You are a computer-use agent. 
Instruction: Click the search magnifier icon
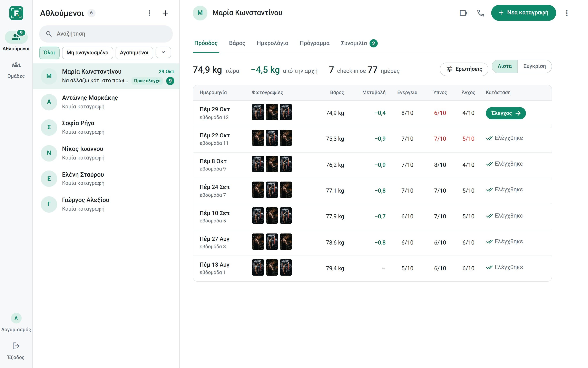pyautogui.click(x=49, y=34)
